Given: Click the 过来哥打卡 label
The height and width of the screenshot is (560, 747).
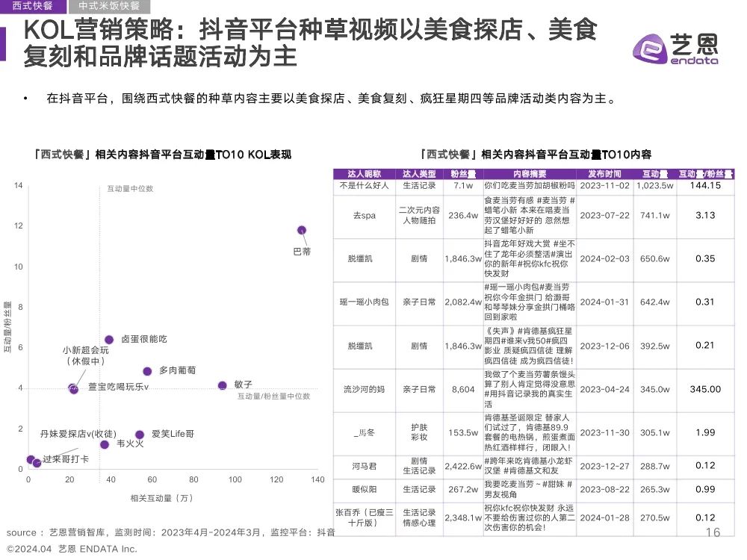Looking at the screenshot, I should [66, 459].
